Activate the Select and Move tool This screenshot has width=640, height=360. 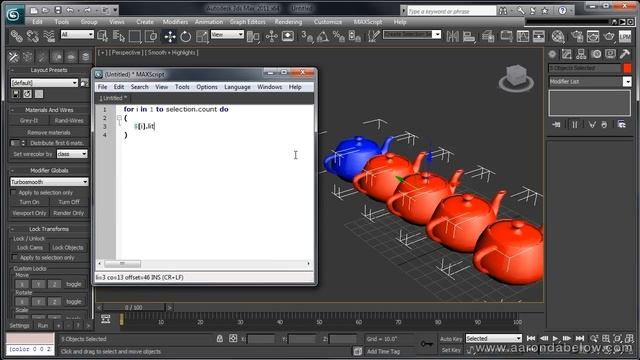[170, 36]
